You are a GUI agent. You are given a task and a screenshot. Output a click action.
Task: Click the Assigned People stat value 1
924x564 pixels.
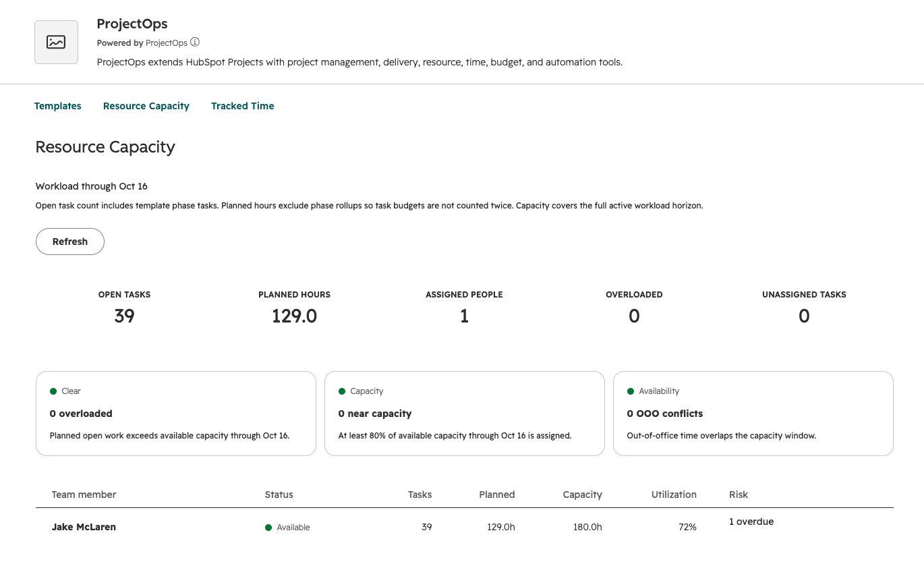coord(465,316)
